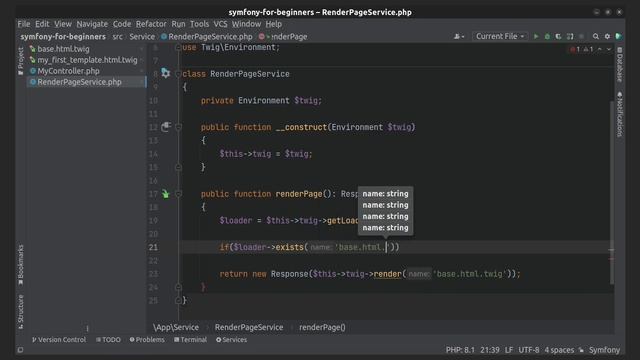The width and height of the screenshot is (640, 360).
Task: Click the warning count indicator in editor
Action: [588, 49]
